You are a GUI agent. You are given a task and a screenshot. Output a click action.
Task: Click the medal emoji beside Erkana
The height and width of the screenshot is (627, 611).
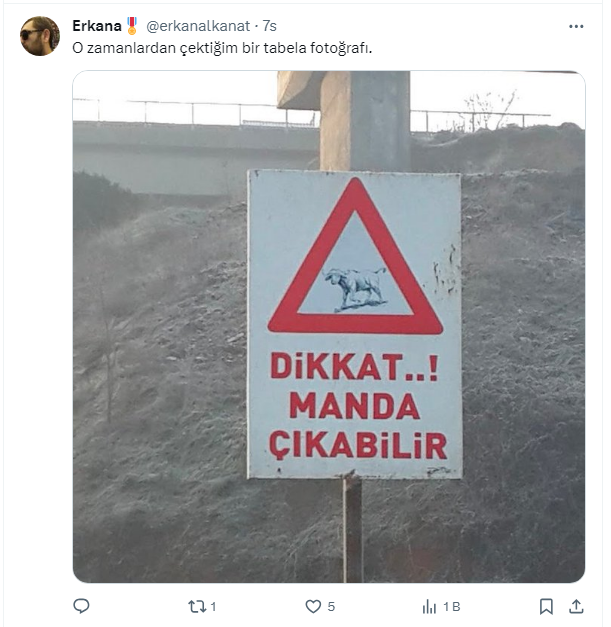coord(132,26)
